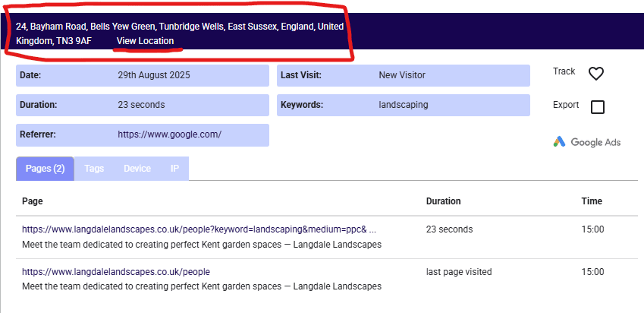
Task: Open the people page URL with keyword parameters
Action: coord(199,229)
